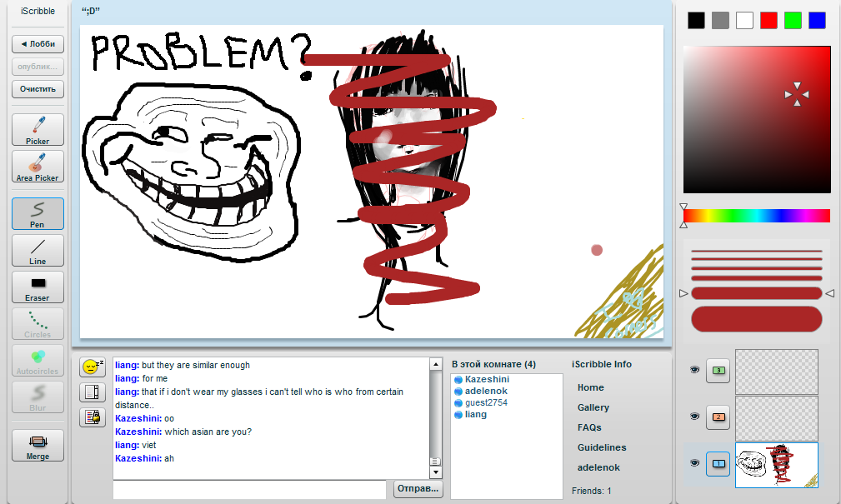Select user adelenok in room list
This screenshot has height=504, width=841.
485,391
